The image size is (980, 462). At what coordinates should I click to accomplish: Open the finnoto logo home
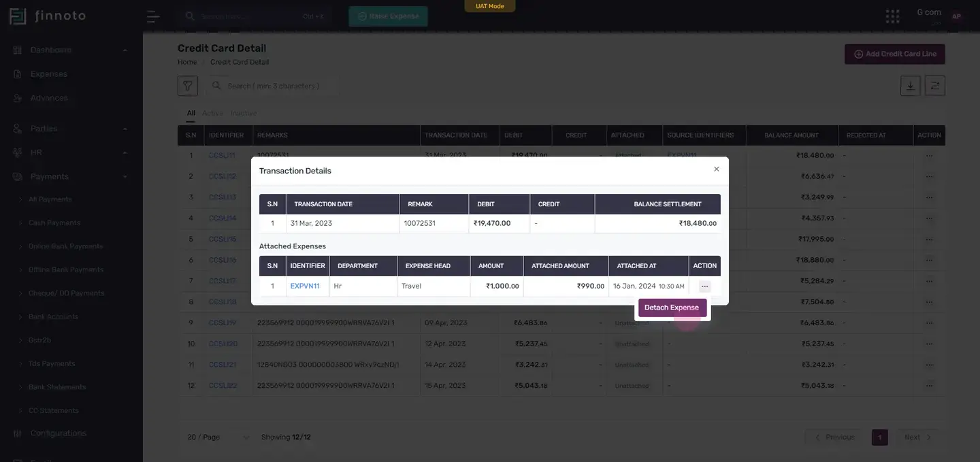click(x=48, y=16)
